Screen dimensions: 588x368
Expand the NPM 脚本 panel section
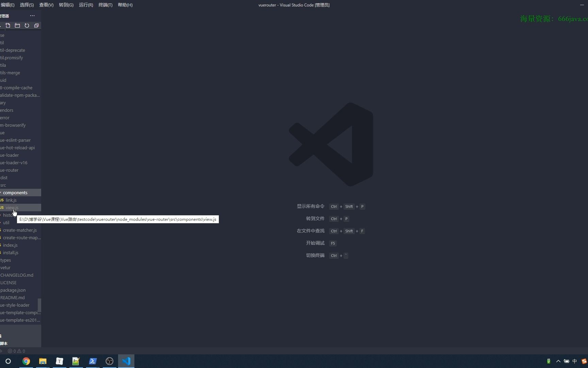tap(20, 343)
